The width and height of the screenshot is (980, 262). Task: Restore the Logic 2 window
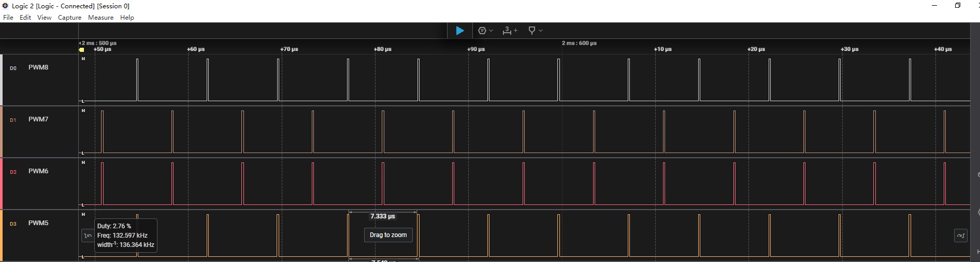pyautogui.click(x=958, y=6)
